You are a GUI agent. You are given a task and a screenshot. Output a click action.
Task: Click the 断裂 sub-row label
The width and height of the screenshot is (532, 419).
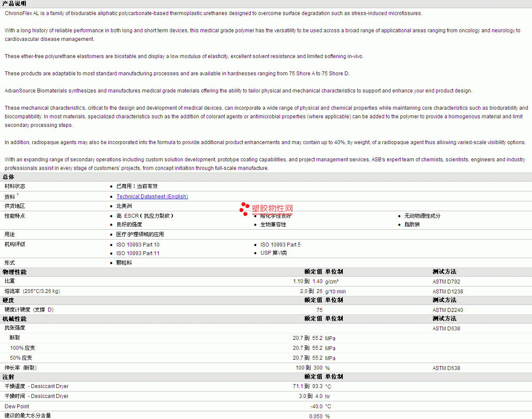pyautogui.click(x=15, y=338)
